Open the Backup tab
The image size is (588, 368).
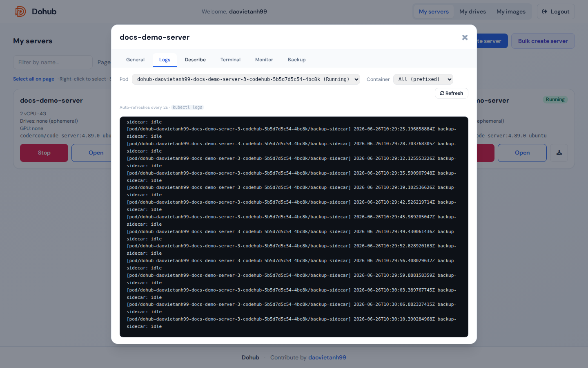tap(296, 60)
